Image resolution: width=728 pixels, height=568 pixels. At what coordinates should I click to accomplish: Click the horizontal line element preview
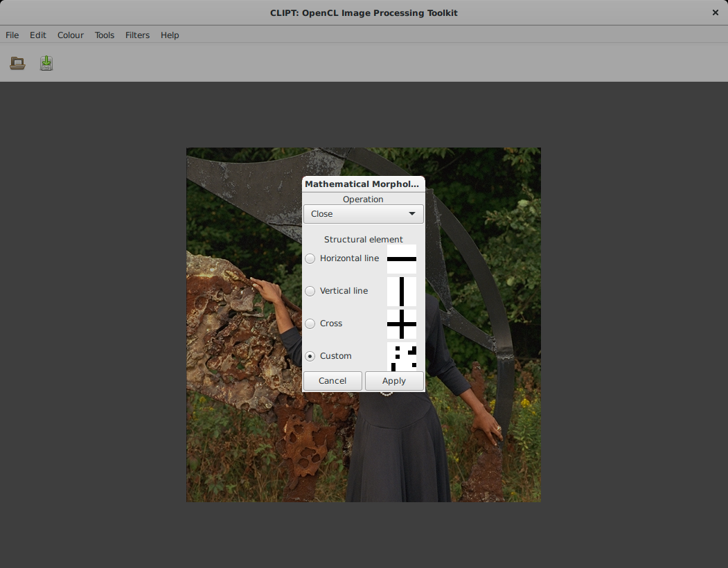point(402,259)
